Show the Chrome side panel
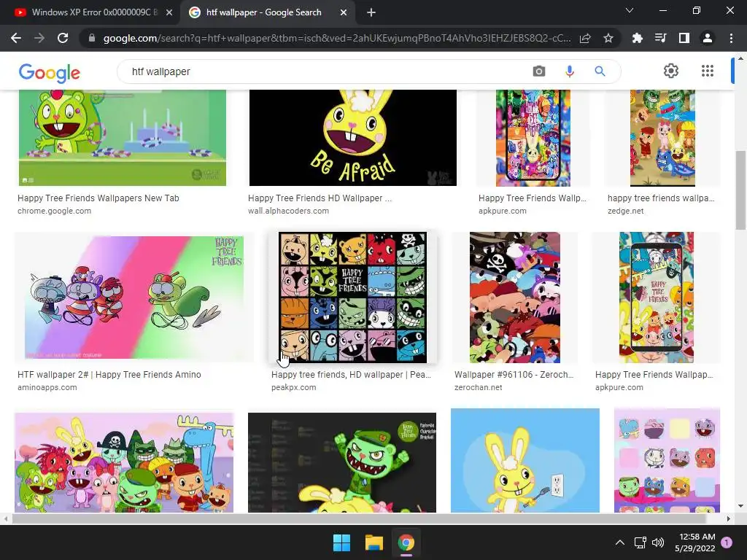 pos(684,38)
